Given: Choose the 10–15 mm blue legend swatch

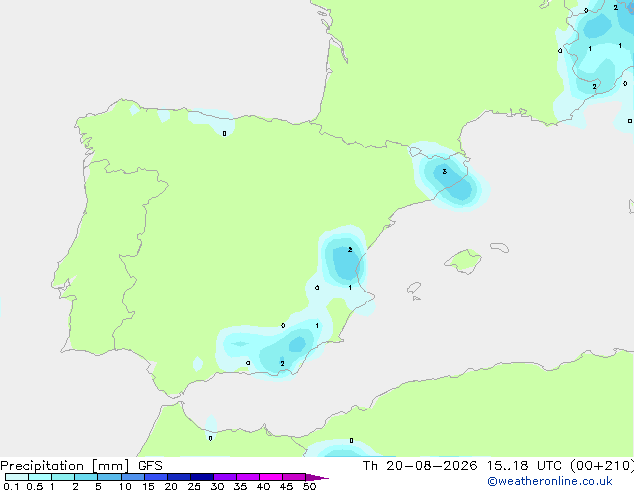Looking at the screenshot, I should [x=132, y=477].
